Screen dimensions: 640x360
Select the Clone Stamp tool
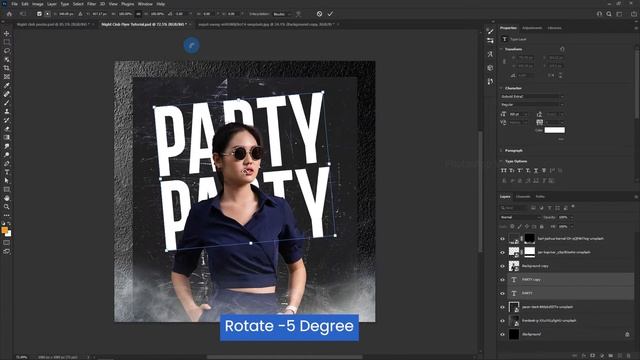(7, 111)
